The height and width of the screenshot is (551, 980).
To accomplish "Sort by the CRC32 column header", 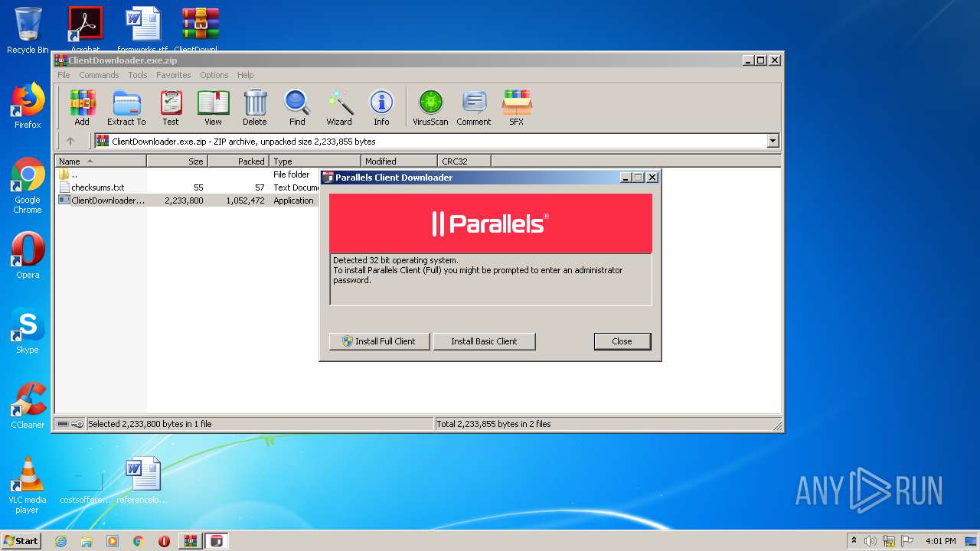I will [464, 161].
